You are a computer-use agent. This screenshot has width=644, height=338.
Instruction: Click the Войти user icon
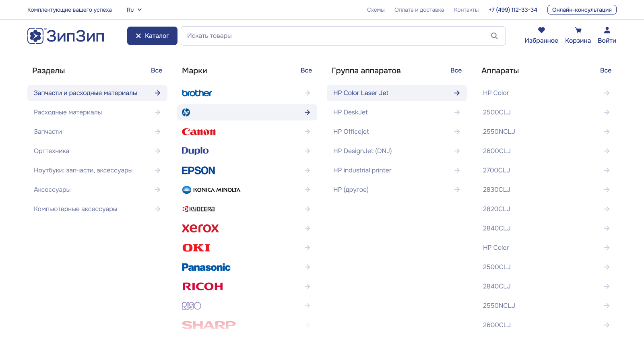pyautogui.click(x=607, y=30)
